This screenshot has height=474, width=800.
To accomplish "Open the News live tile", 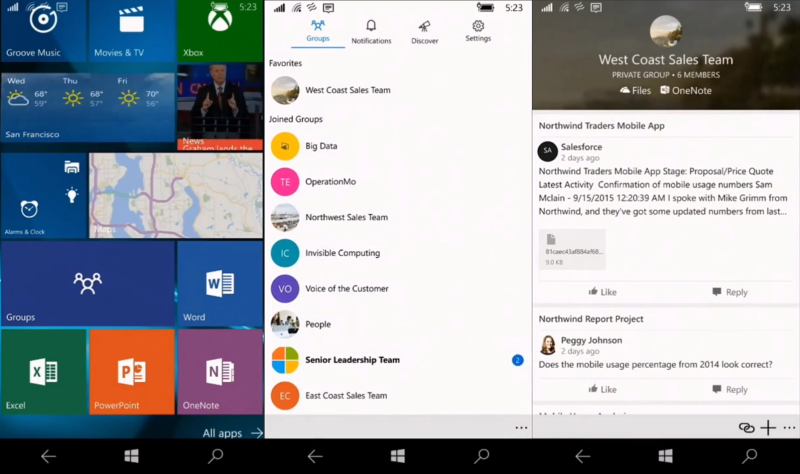I will 220,107.
